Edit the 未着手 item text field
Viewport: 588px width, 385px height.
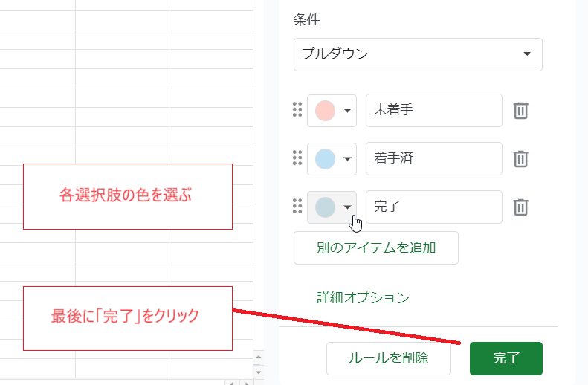pos(434,111)
